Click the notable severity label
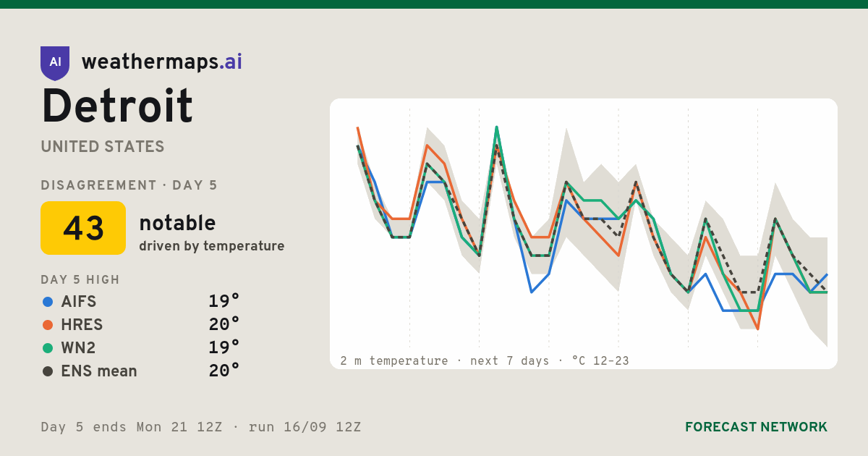868x456 pixels. [177, 223]
